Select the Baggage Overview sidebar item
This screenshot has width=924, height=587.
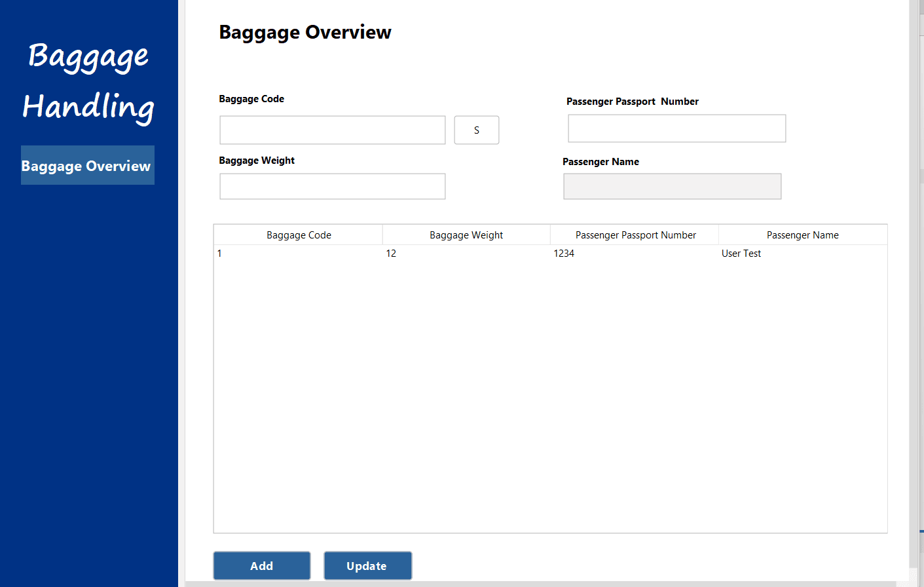[x=87, y=165]
